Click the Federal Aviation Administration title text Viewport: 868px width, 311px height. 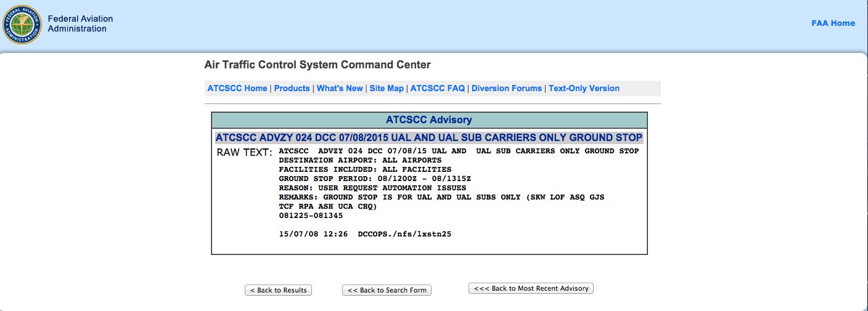(x=80, y=23)
